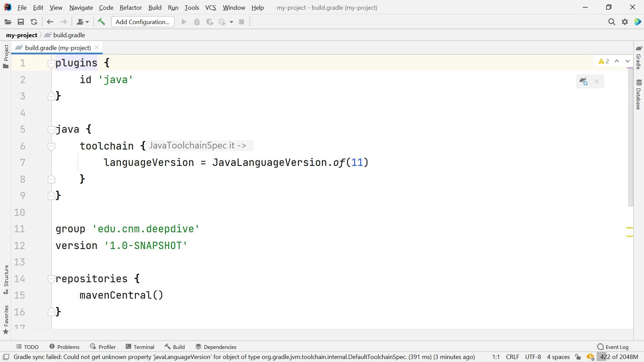644x362 pixels.
Task: Click the CRLF line separator indicator
Action: click(x=513, y=357)
